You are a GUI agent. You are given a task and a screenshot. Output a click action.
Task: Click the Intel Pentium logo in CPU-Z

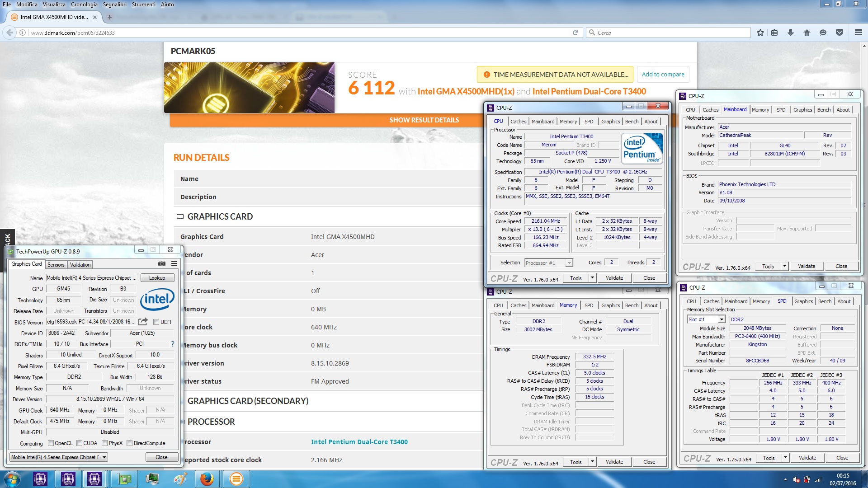click(x=642, y=148)
